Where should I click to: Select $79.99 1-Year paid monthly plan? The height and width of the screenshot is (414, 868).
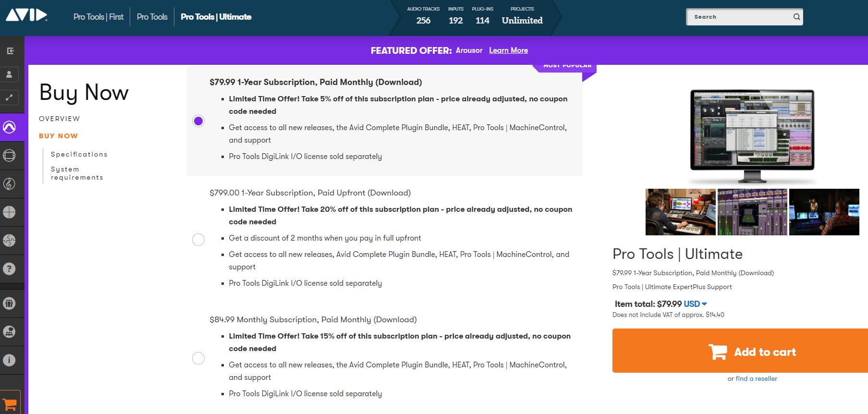tap(198, 121)
